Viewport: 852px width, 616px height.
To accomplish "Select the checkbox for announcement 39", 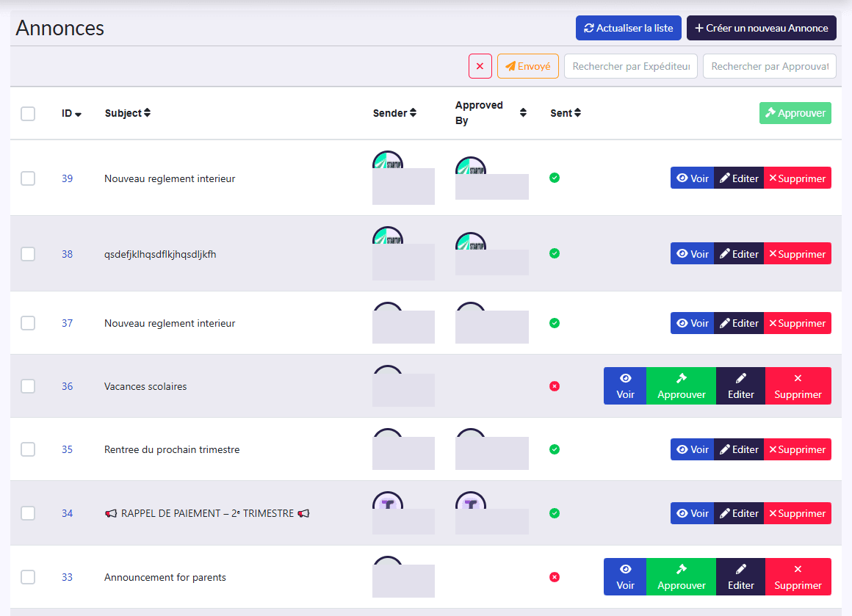I will 28,178.
